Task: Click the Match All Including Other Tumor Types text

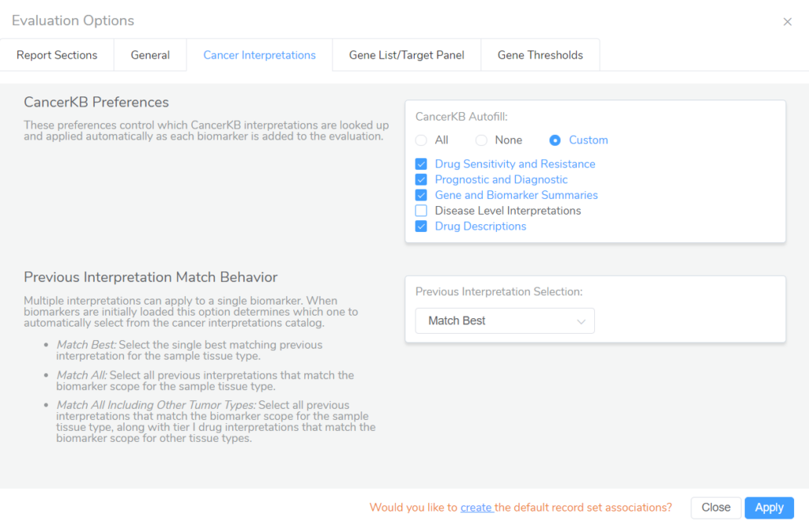Action: click(216, 421)
